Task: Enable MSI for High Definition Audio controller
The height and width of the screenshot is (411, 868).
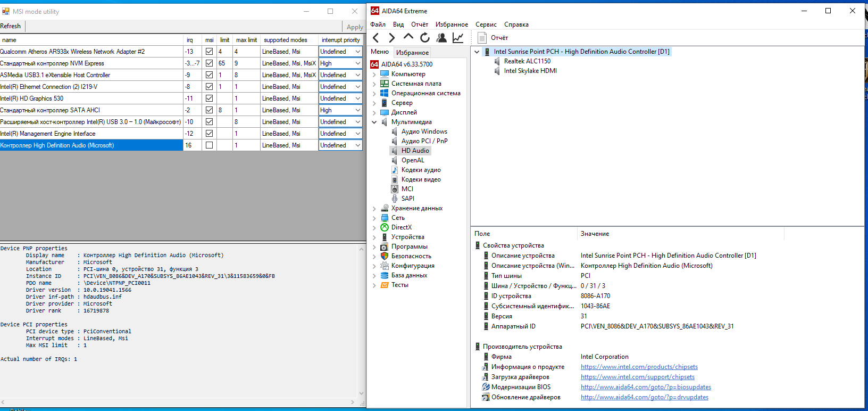Action: point(209,145)
